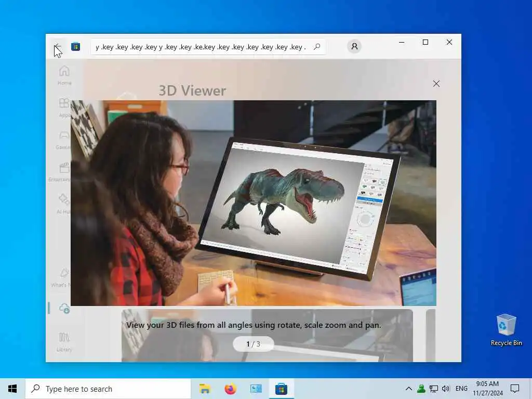
Task: Open network status tray icon
Action: coord(434,389)
